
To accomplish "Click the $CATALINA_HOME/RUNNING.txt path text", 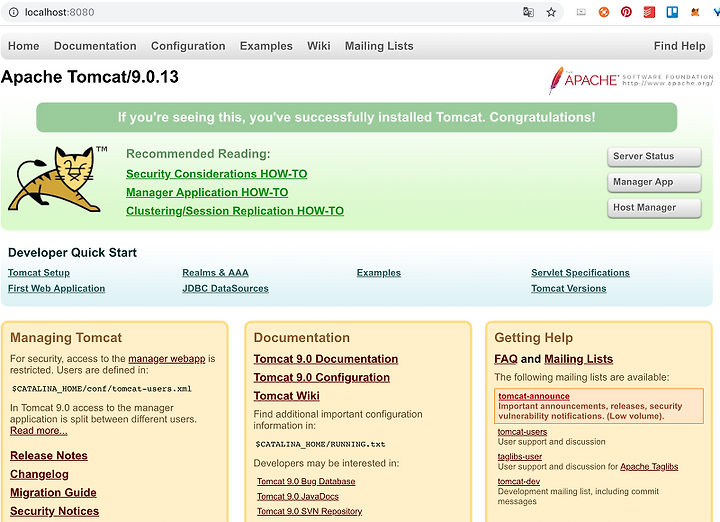I will click(321, 444).
